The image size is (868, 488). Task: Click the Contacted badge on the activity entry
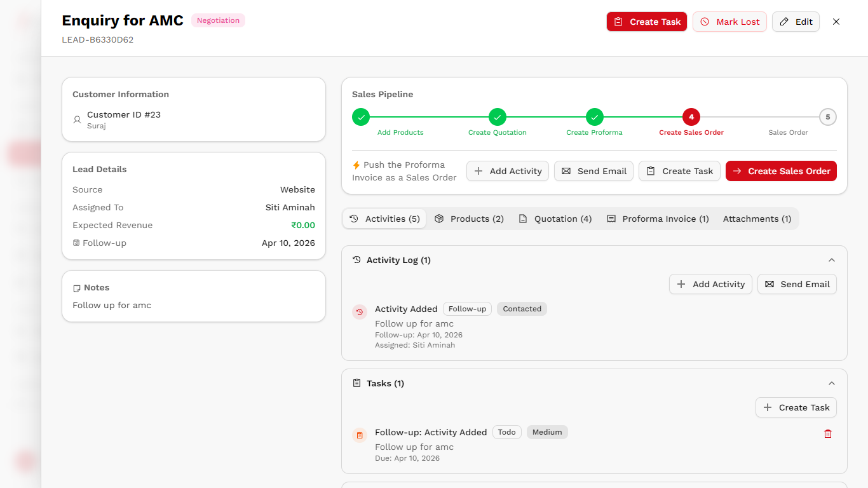522,308
